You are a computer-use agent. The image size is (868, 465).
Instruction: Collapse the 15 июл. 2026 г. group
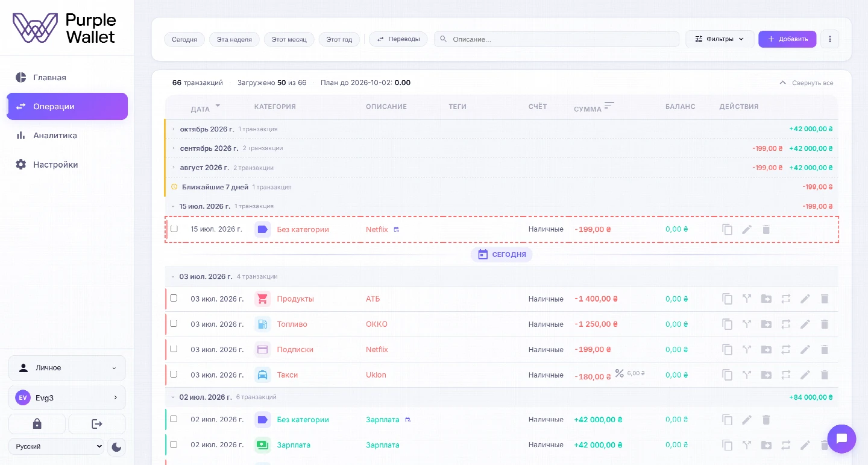click(173, 206)
